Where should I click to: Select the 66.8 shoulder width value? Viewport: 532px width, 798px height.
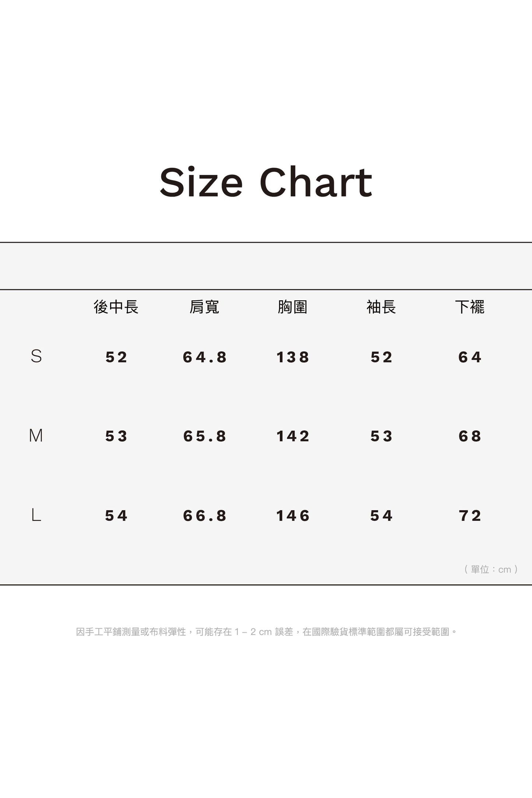pos(205,516)
